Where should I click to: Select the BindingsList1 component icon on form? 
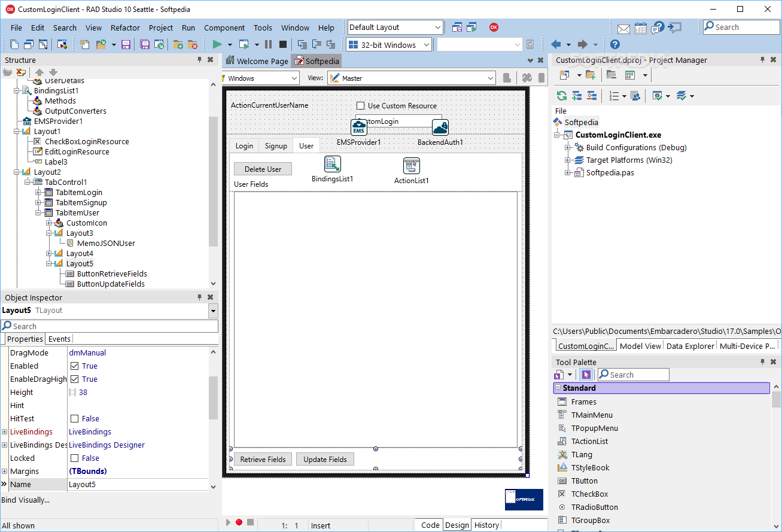pyautogui.click(x=333, y=164)
